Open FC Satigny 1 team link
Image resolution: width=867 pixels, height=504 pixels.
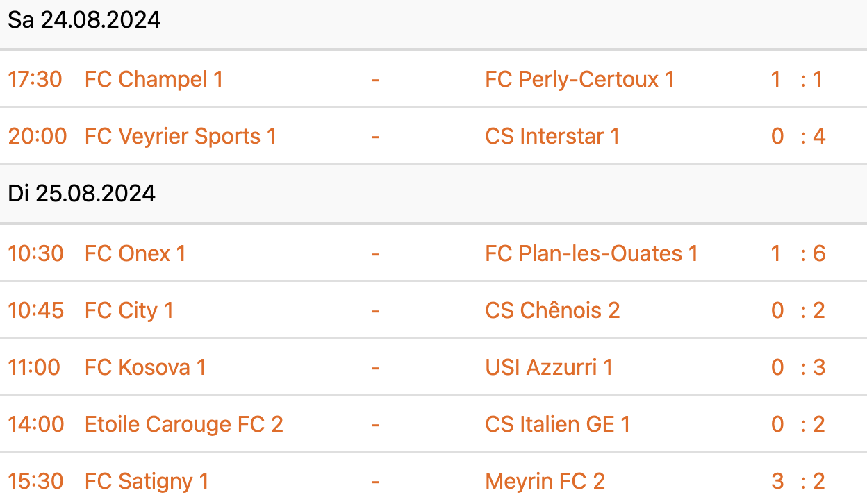(x=147, y=481)
